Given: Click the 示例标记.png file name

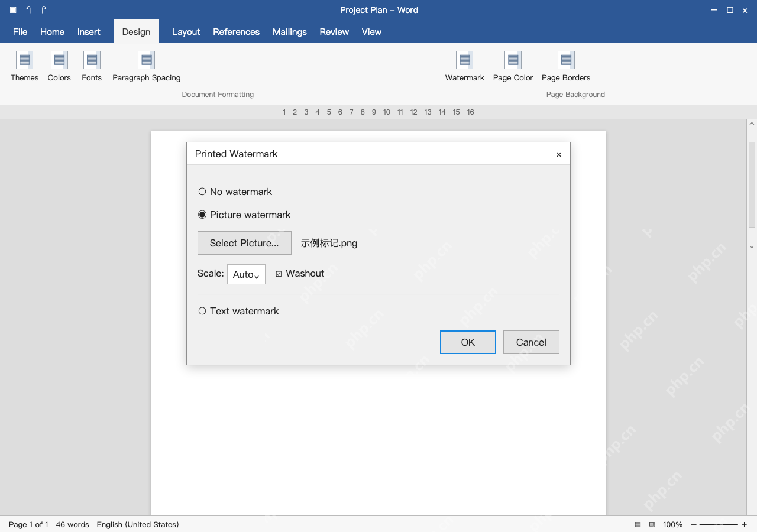Looking at the screenshot, I should click(329, 243).
